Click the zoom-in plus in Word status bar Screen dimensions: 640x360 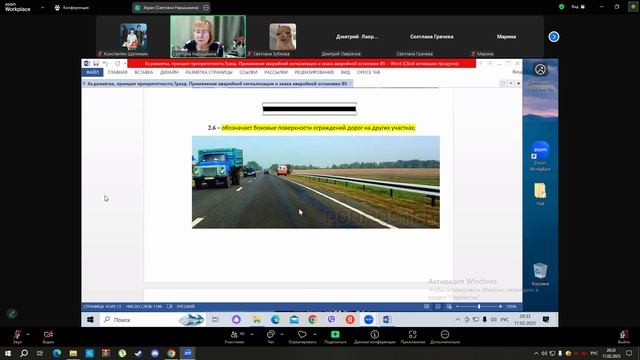500,307
